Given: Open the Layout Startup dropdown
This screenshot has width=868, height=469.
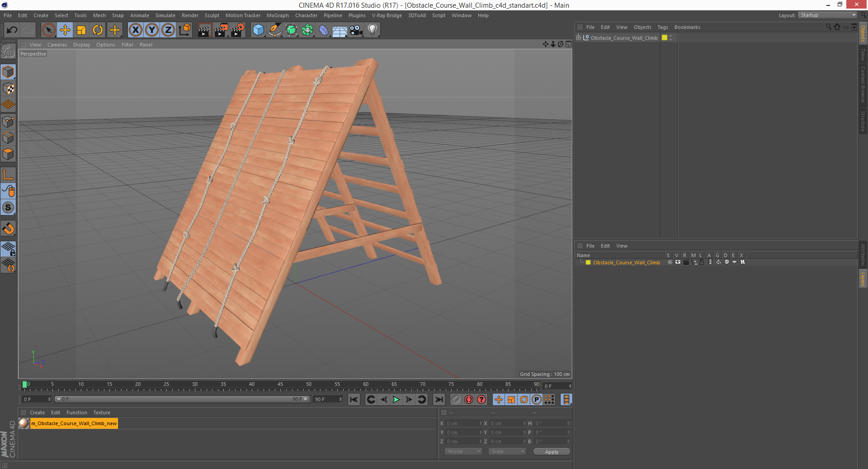Looking at the screenshot, I should (828, 15).
